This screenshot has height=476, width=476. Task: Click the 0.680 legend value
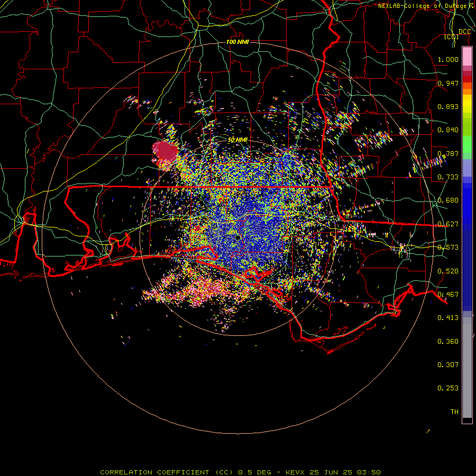[x=448, y=200]
